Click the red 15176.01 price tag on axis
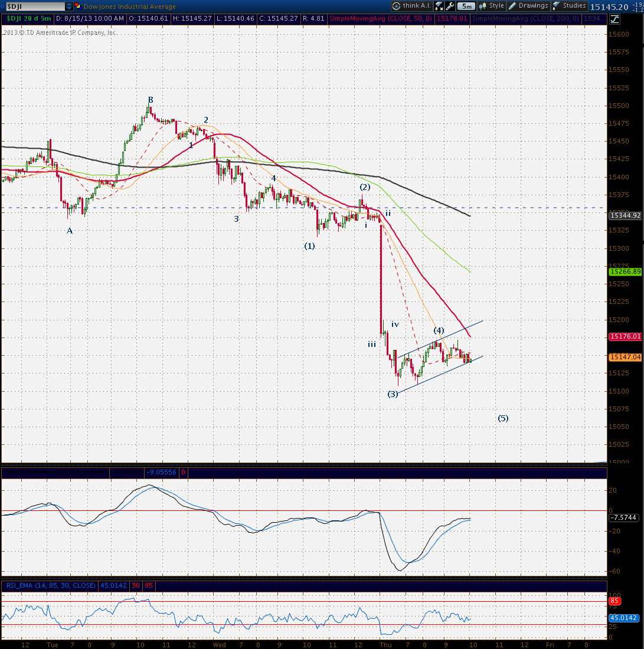 click(625, 336)
